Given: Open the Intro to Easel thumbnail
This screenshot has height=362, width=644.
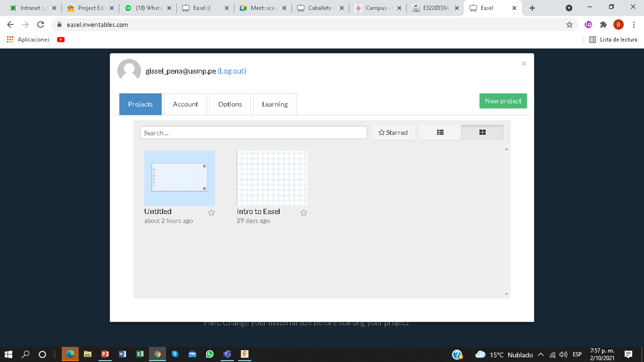Looking at the screenshot, I should tap(272, 178).
